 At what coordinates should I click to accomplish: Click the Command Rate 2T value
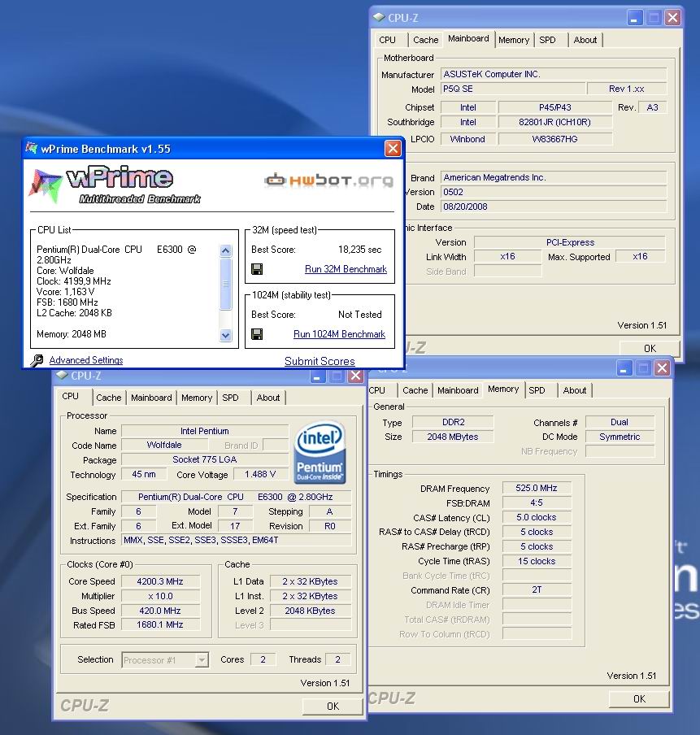(x=537, y=589)
